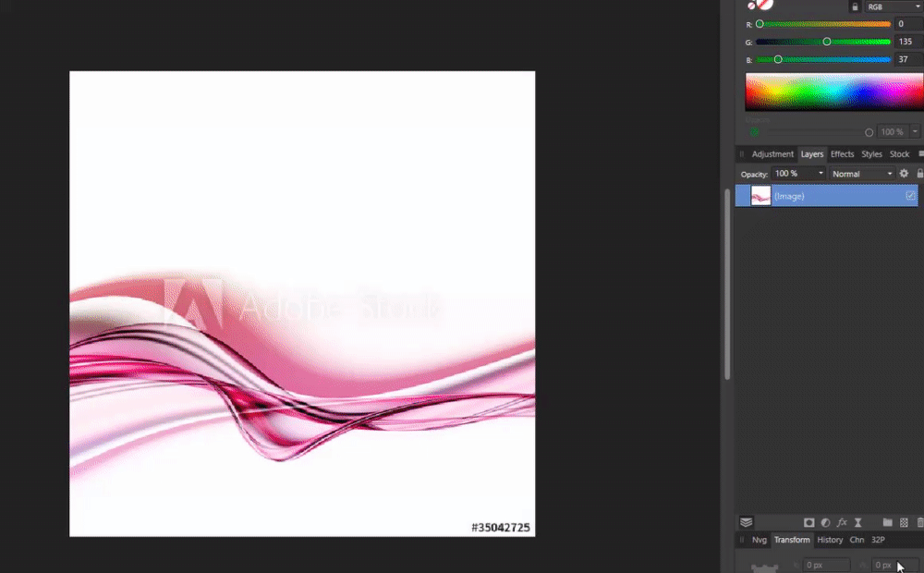The width and height of the screenshot is (924, 573).
Task: Open the layer Opacity 100 % dropdown
Action: click(799, 174)
